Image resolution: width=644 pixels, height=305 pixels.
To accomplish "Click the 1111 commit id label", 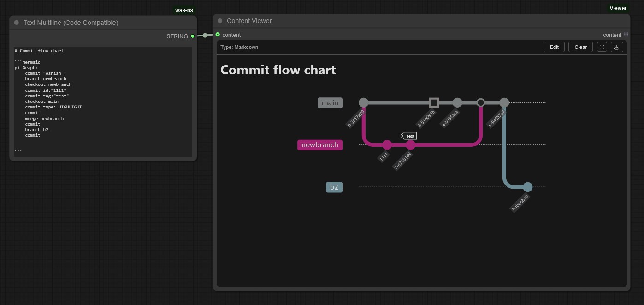I will click(x=384, y=157).
